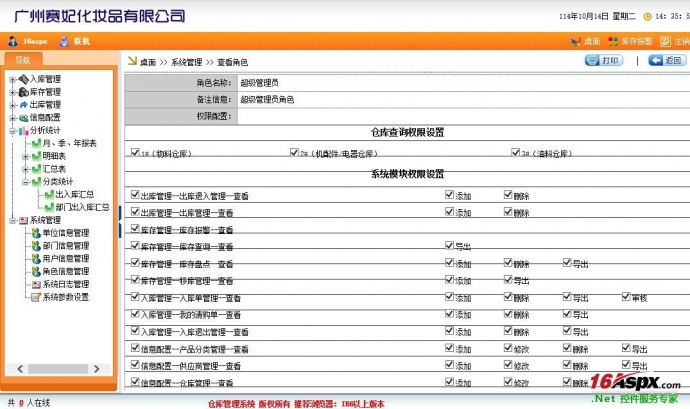Click the 出入库汇总 icon
Image resolution: width=690 pixels, height=409 pixels.
[49, 195]
